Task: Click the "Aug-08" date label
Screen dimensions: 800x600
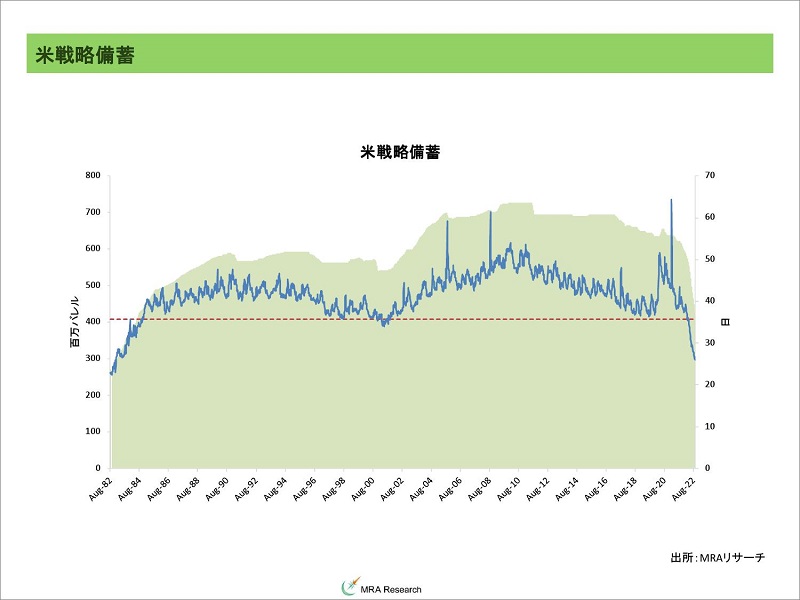Action: tap(480, 488)
